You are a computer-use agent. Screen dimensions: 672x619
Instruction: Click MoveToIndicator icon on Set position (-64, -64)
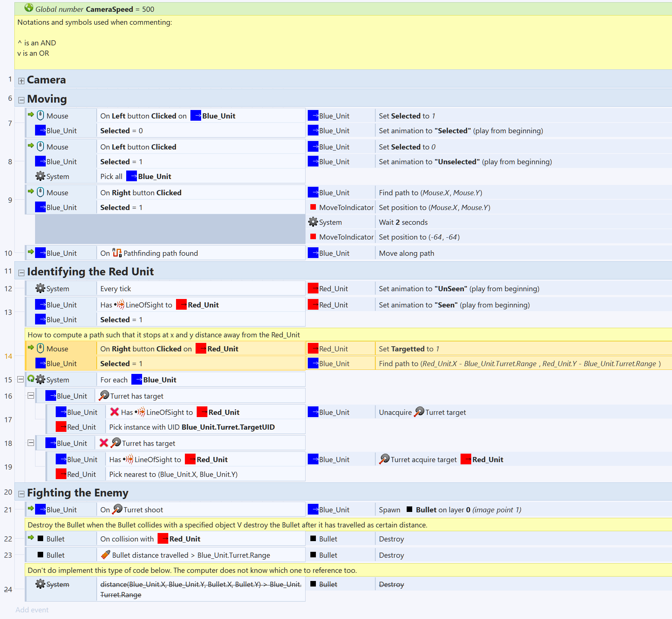pyautogui.click(x=313, y=237)
